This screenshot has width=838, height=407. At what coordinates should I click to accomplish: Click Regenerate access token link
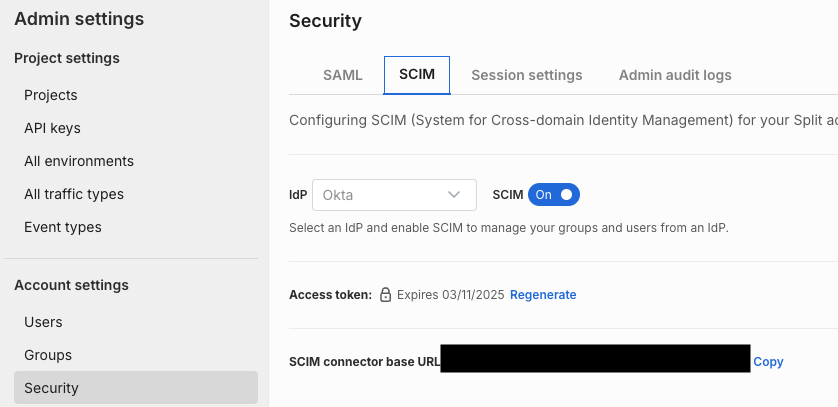(543, 295)
